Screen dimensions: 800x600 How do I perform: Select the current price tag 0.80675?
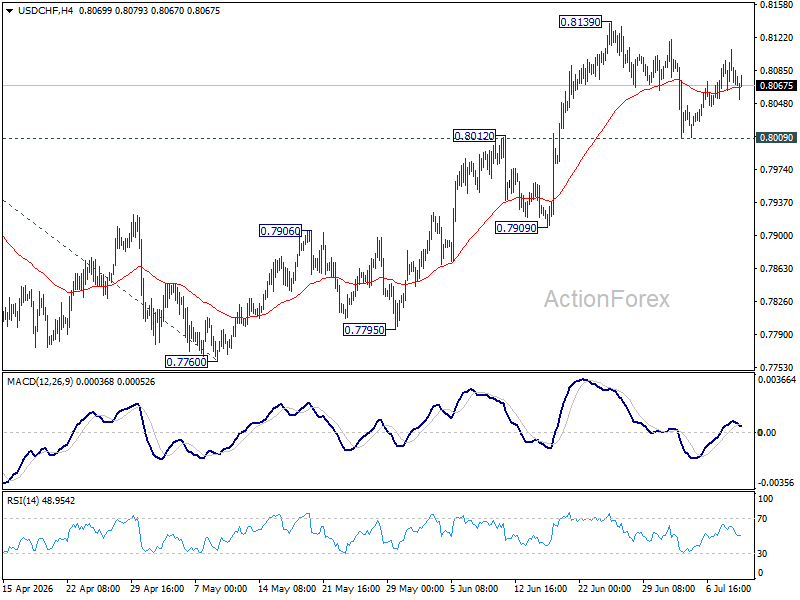click(776, 85)
